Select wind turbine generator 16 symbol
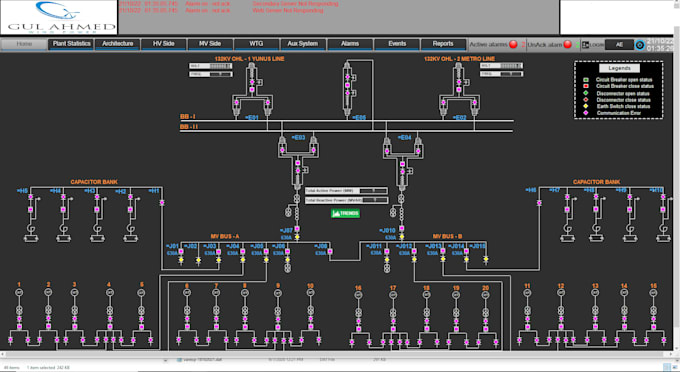 [358, 295]
